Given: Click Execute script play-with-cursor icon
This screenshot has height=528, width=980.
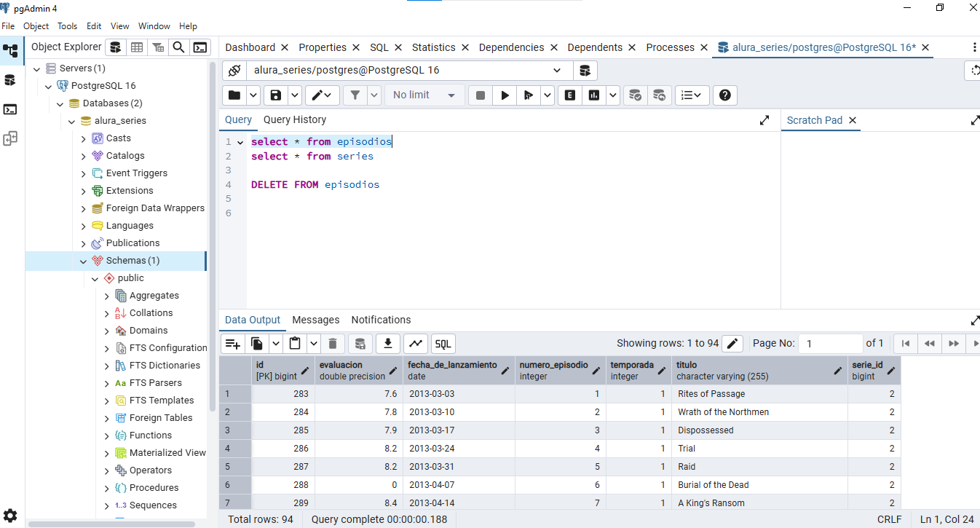Looking at the screenshot, I should tap(529, 95).
